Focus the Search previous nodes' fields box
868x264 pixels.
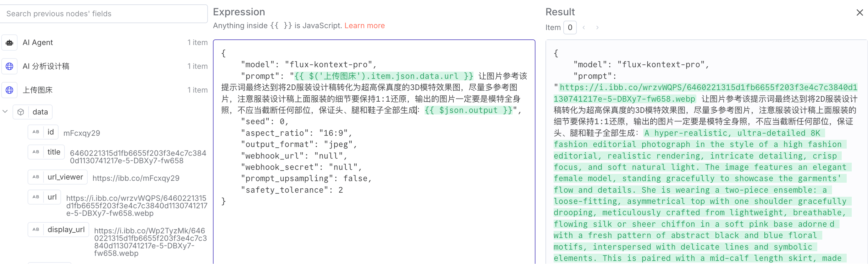pos(104,14)
